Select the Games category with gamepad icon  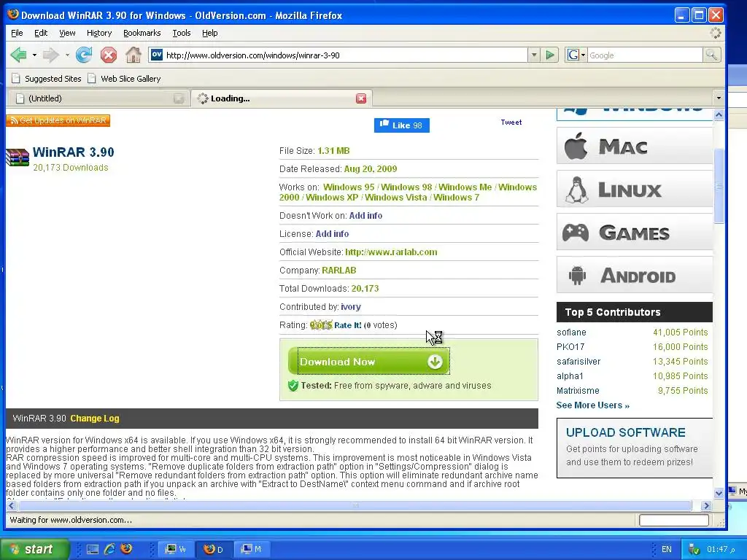[635, 232]
